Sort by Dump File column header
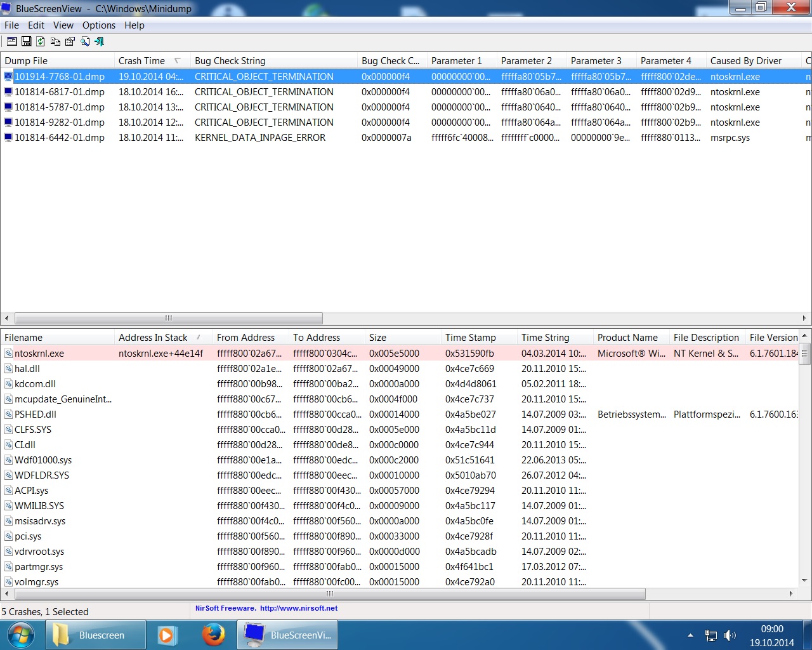The width and height of the screenshot is (812, 650). tap(57, 61)
